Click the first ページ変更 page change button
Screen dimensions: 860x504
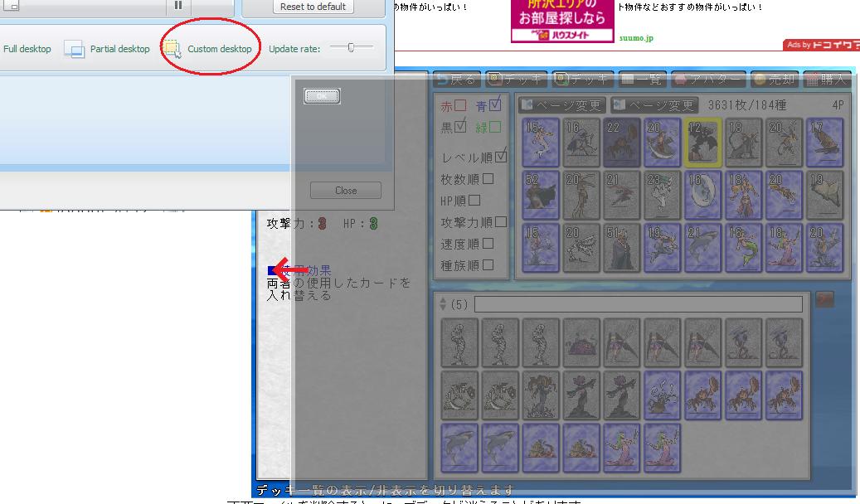pos(561,105)
